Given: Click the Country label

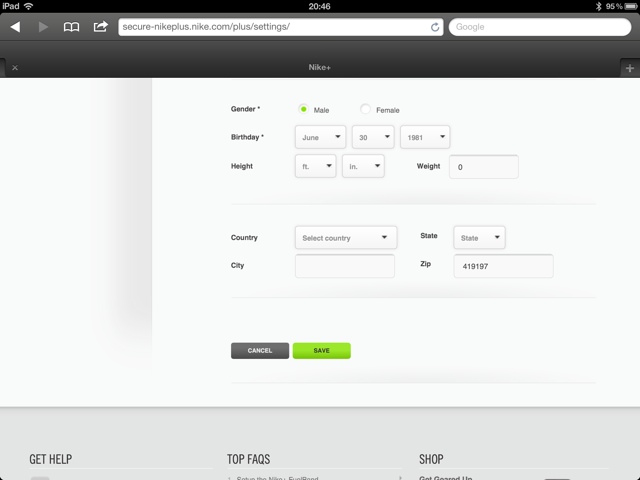Looking at the screenshot, I should (x=244, y=238).
